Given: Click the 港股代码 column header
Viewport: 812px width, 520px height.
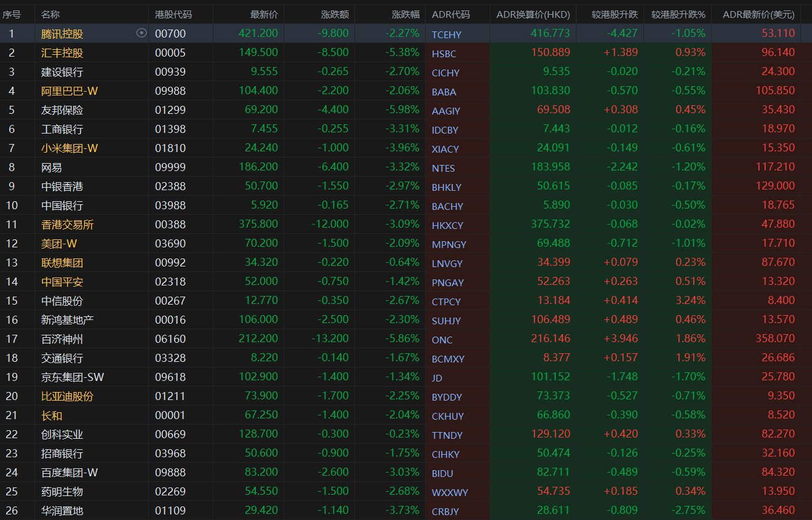Looking at the screenshot, I should [x=173, y=14].
